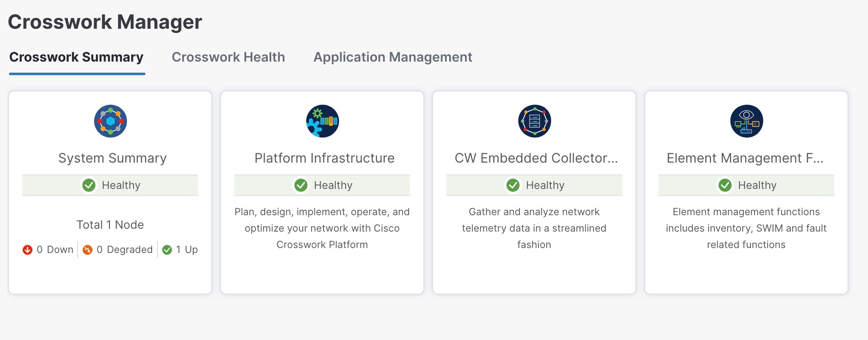Click the green Up checkmark icon
This screenshot has width=868, height=340.
[x=167, y=249]
